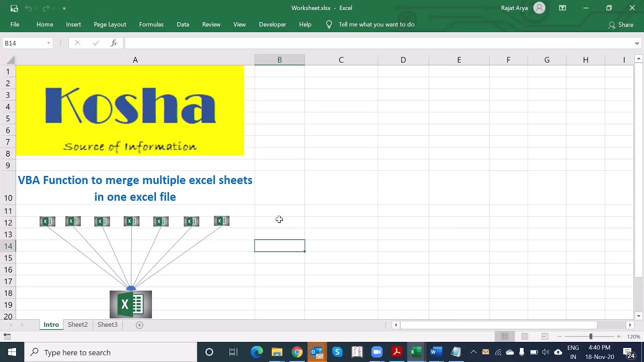Open Google Chrome from taskbar
The image size is (644, 362).
[297, 352]
